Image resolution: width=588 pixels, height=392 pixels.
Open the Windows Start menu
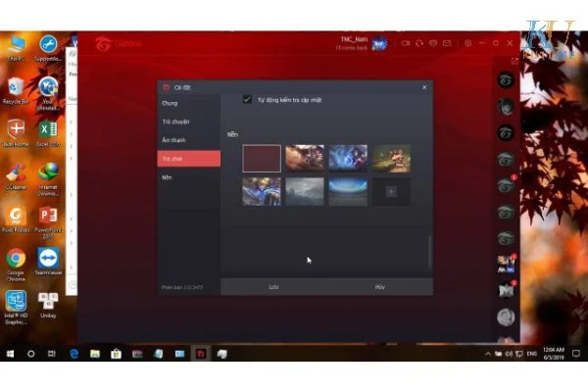[10, 354]
